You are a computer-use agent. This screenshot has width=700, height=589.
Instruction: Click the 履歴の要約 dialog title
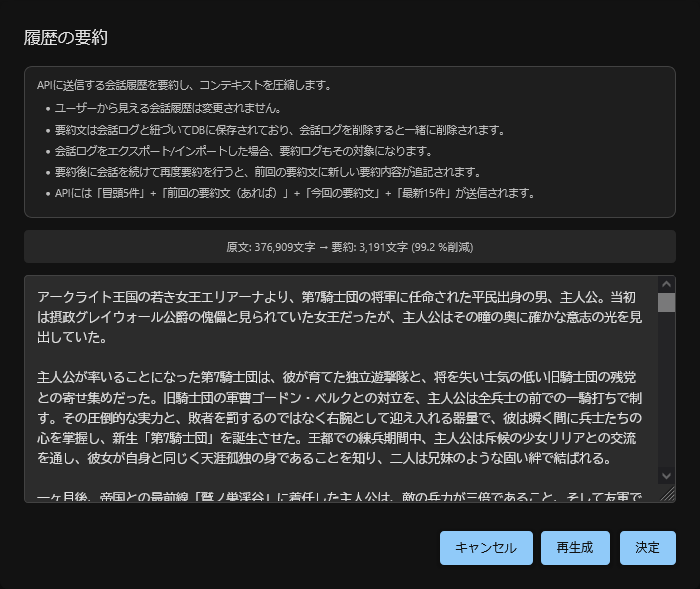[65, 38]
